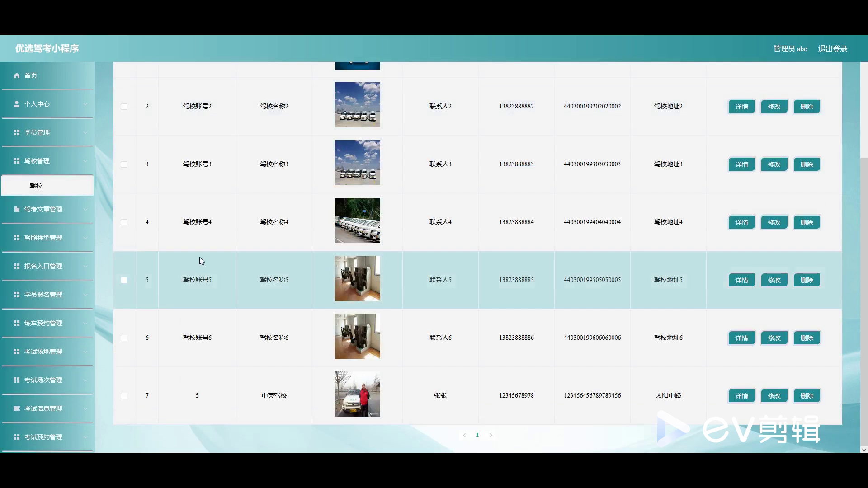This screenshot has width=868, height=488.
Task: Go to next page arrow in pagination
Action: coord(491,435)
